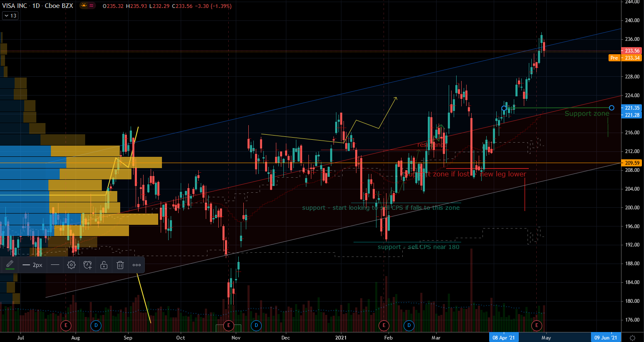Click the earnings marker near August
Viewport: 644px width, 342px height.
pos(66,325)
